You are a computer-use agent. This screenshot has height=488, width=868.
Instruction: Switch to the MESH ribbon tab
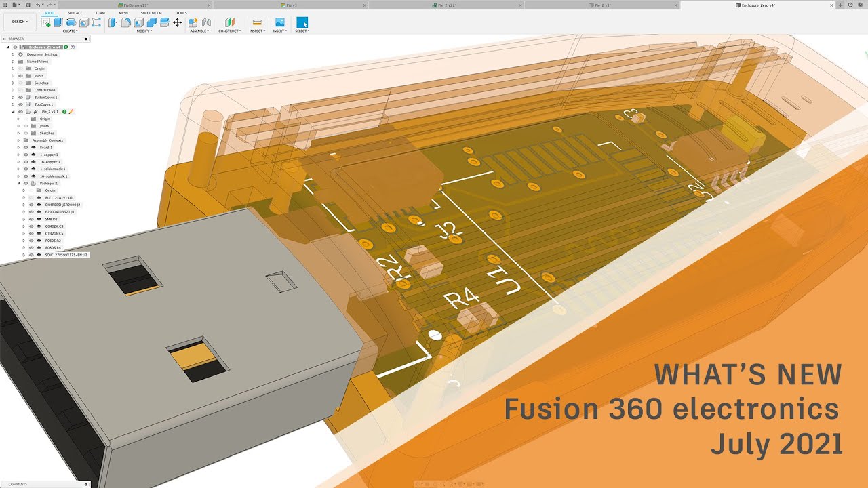(123, 13)
